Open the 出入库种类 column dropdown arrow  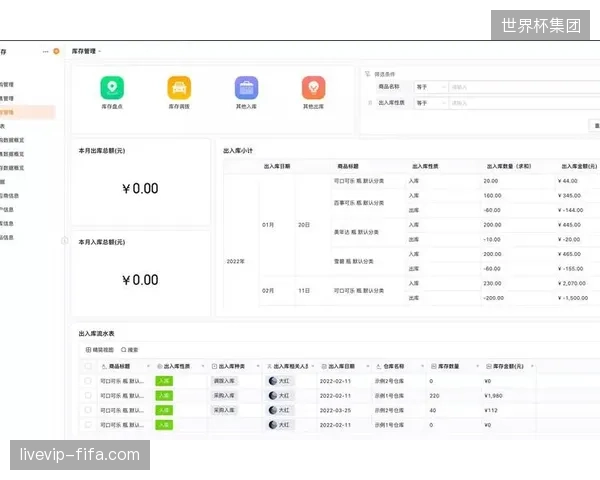click(x=258, y=366)
